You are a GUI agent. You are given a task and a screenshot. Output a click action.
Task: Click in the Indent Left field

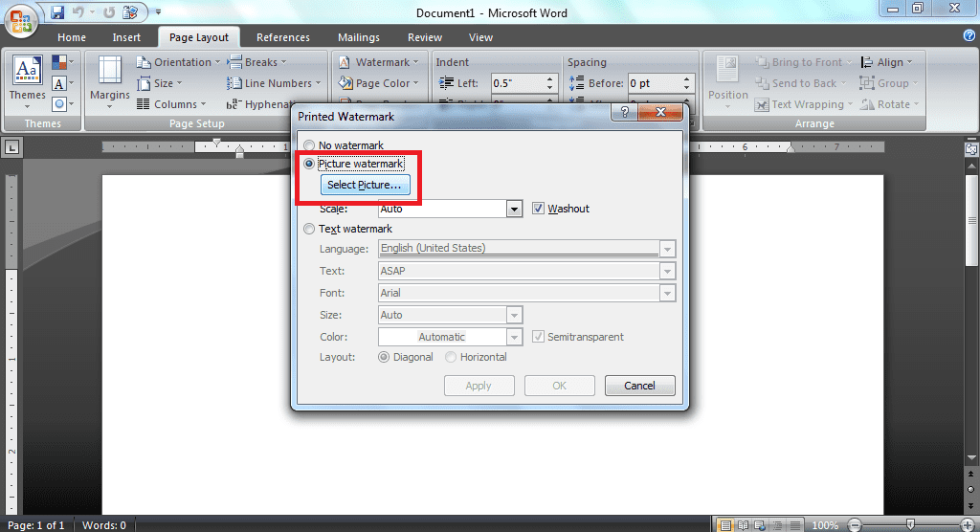[519, 83]
